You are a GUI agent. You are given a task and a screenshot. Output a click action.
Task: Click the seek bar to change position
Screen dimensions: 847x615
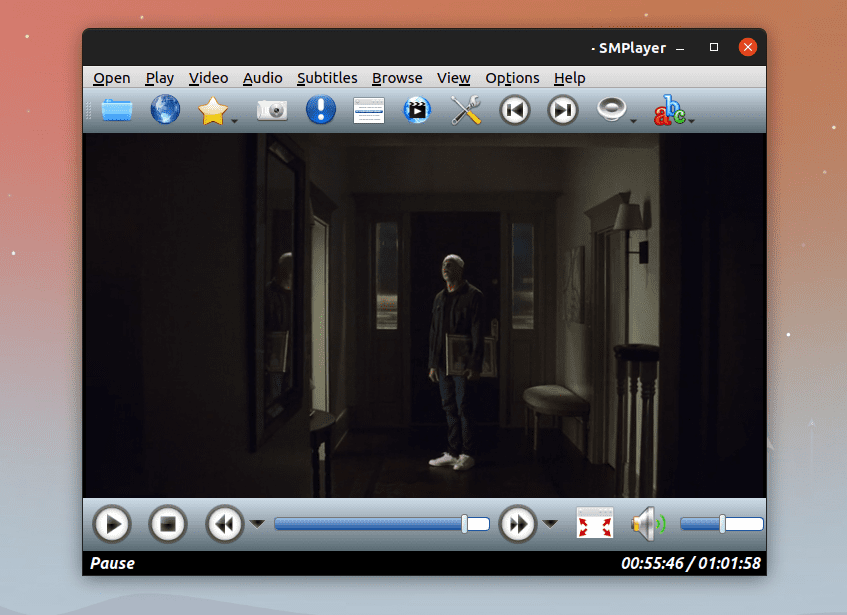click(x=382, y=524)
